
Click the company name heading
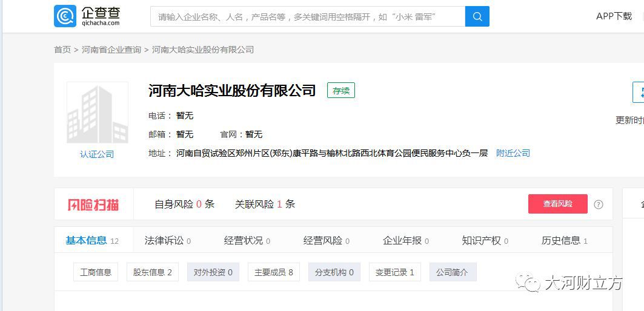[x=232, y=90]
